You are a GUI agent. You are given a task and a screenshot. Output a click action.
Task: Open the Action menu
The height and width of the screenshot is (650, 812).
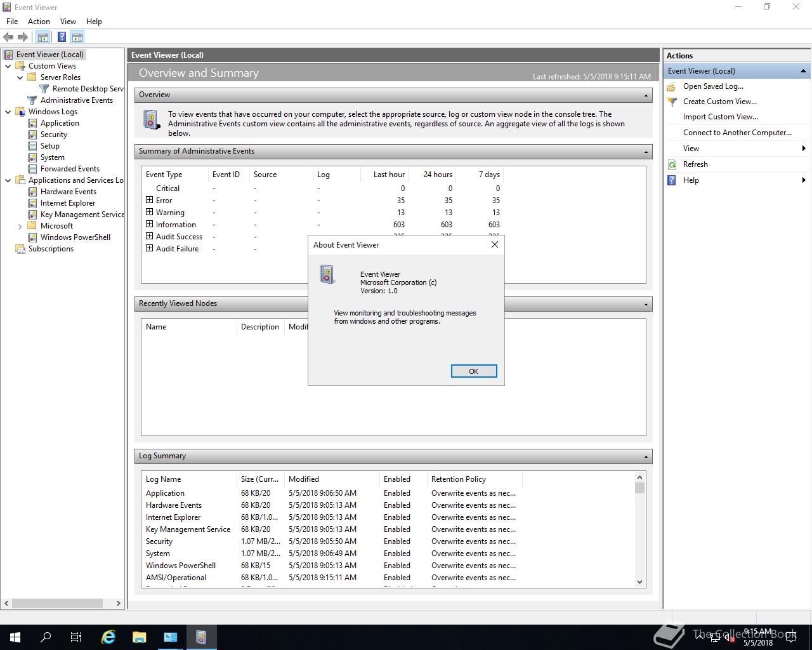tap(39, 21)
